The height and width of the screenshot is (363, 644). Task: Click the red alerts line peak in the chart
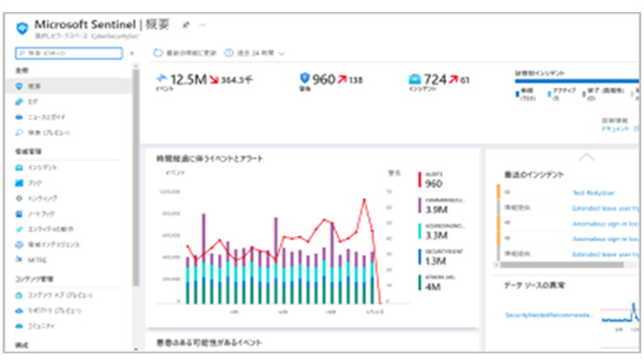coord(364,200)
